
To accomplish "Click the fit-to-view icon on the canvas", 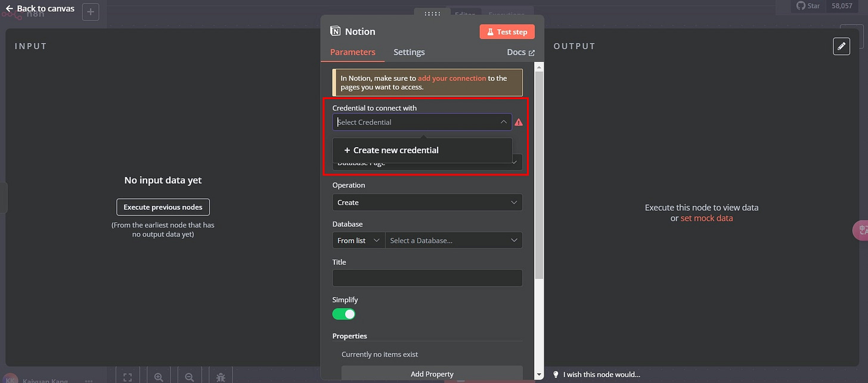I will [128, 377].
